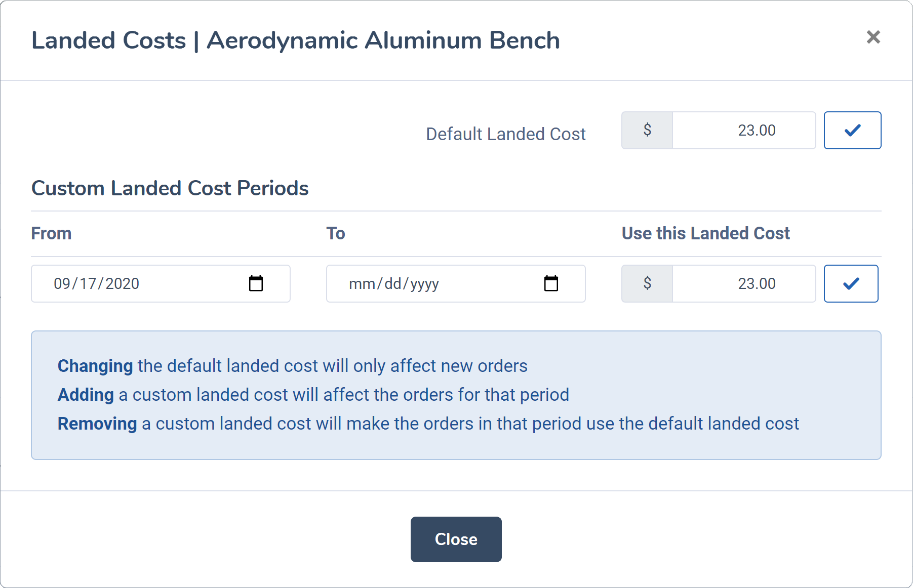Screen dimensions: 913x588
Task: Click the Use this Landed Cost header
Action: pyautogui.click(x=705, y=233)
